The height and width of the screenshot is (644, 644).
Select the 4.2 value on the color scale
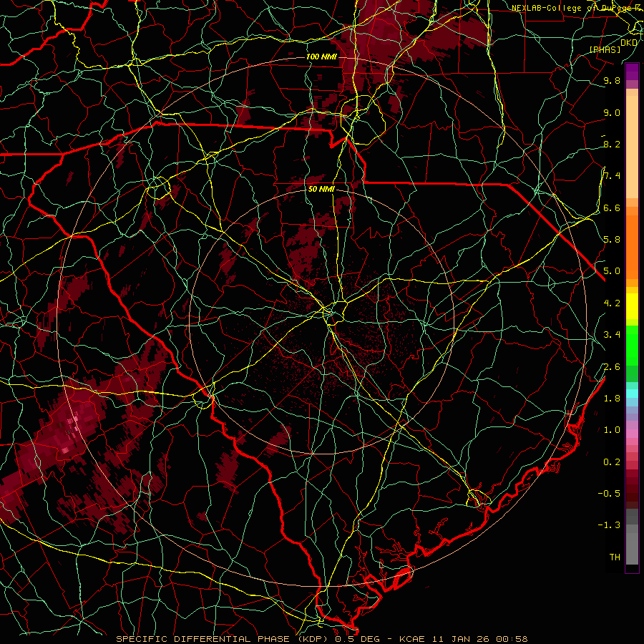coord(612,303)
